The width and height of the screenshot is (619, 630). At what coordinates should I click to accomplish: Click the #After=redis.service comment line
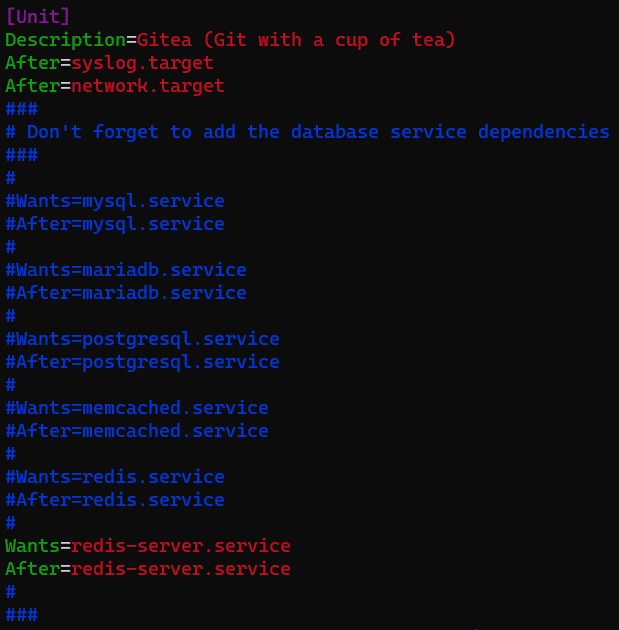[x=115, y=500]
